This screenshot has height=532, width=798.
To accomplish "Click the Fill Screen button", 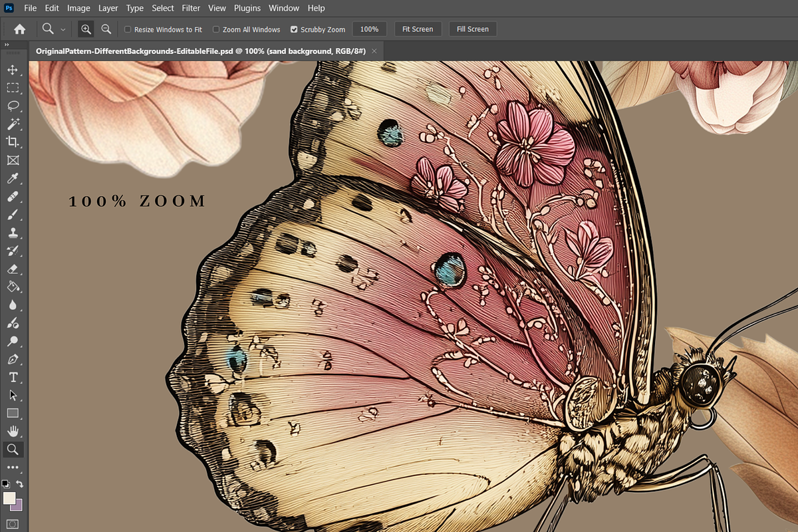I will (x=473, y=29).
